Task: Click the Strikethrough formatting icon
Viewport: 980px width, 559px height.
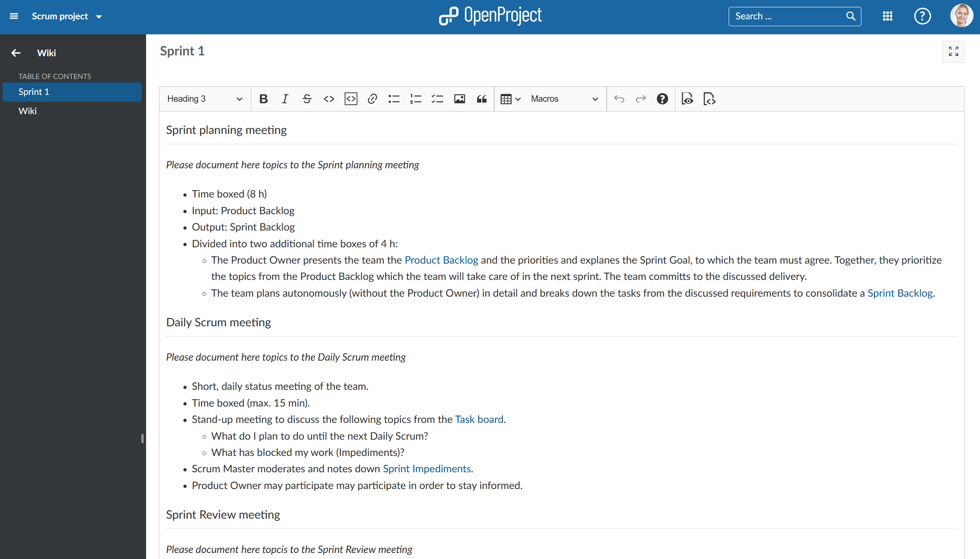Action: pyautogui.click(x=306, y=99)
